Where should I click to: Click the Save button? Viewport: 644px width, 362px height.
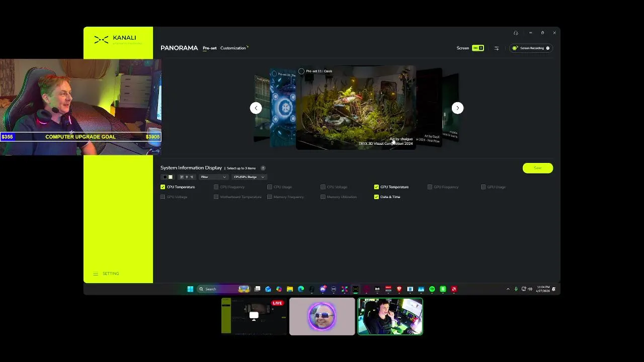[x=538, y=168]
